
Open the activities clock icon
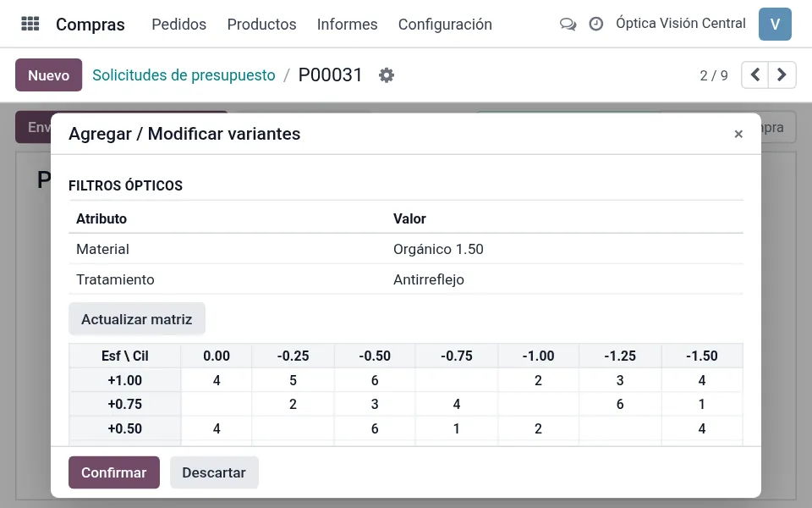[596, 24]
